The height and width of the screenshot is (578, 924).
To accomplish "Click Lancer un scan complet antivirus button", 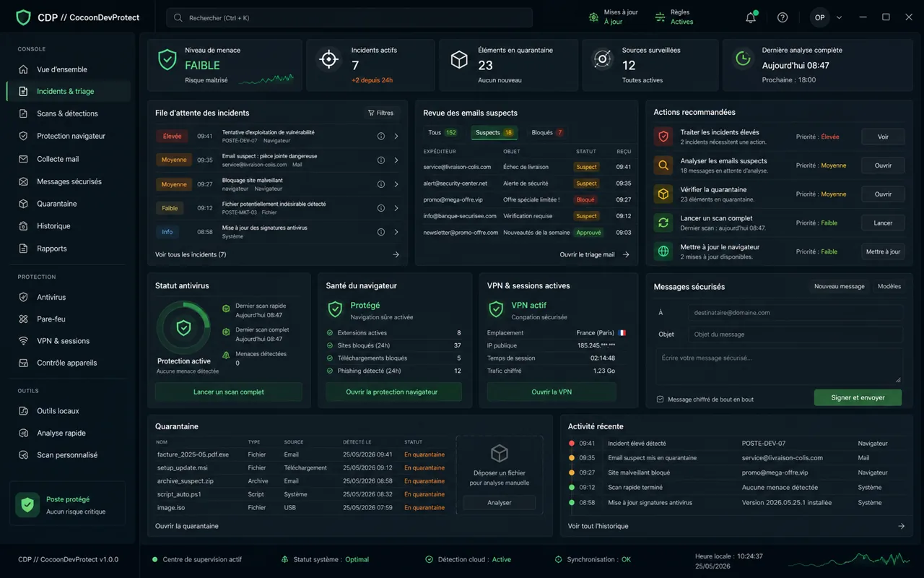I will click(x=229, y=392).
